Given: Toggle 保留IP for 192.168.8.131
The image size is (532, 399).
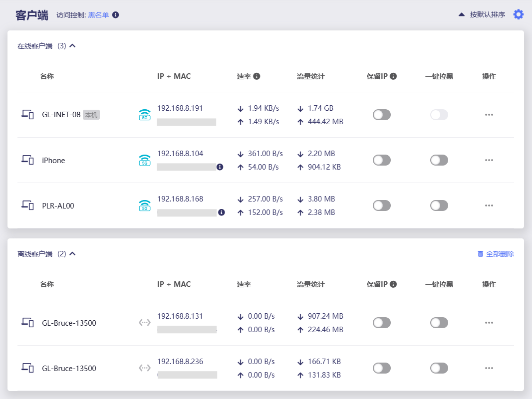Looking at the screenshot, I should pyautogui.click(x=382, y=323).
